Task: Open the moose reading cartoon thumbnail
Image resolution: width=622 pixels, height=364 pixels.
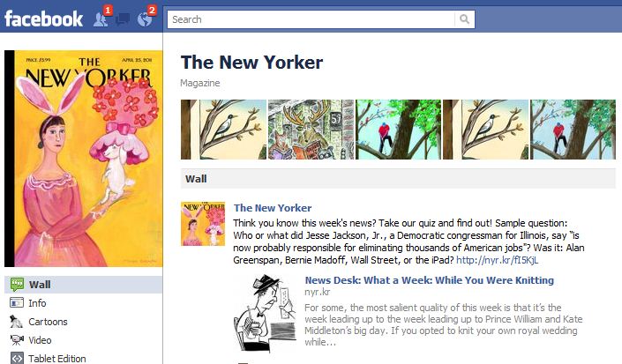Action: tap(311, 130)
